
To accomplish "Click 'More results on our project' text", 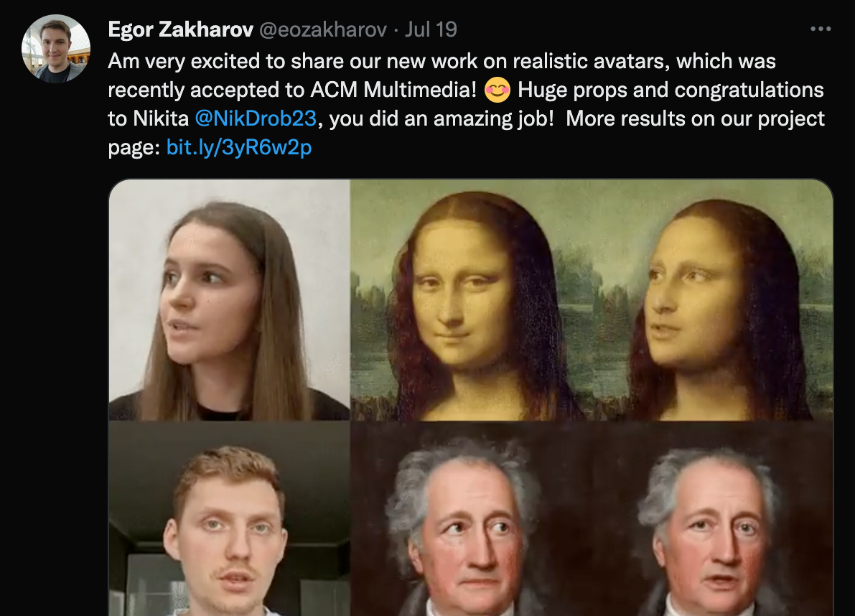I will (695, 118).
